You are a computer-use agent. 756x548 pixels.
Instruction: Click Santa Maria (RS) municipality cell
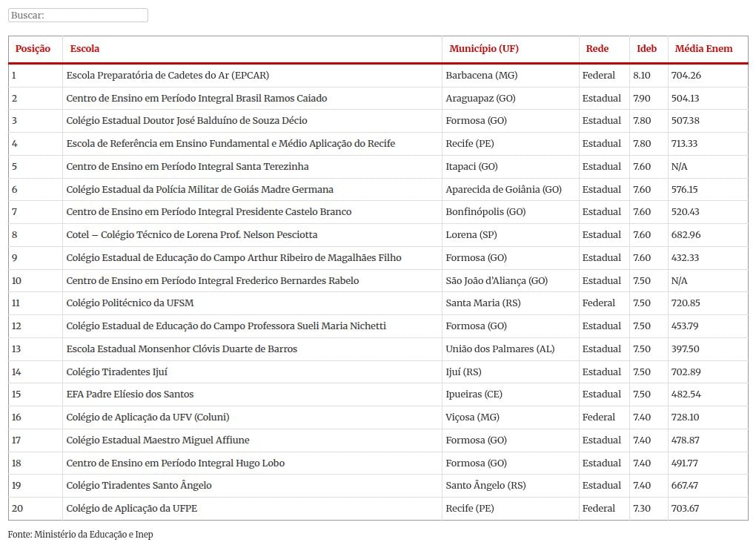pos(483,303)
